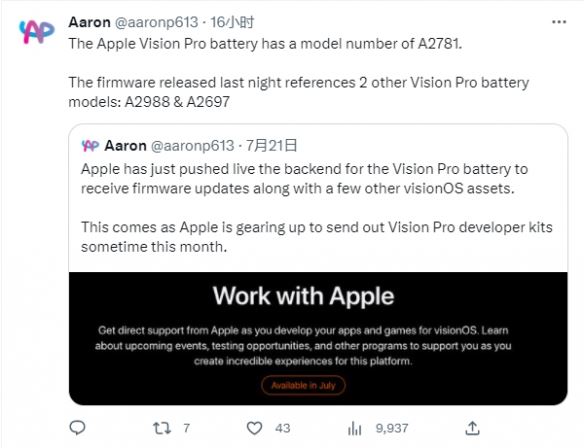584x448 pixels.
Task: Click the 7月21日 date on the quoted tweet
Action: (271, 146)
